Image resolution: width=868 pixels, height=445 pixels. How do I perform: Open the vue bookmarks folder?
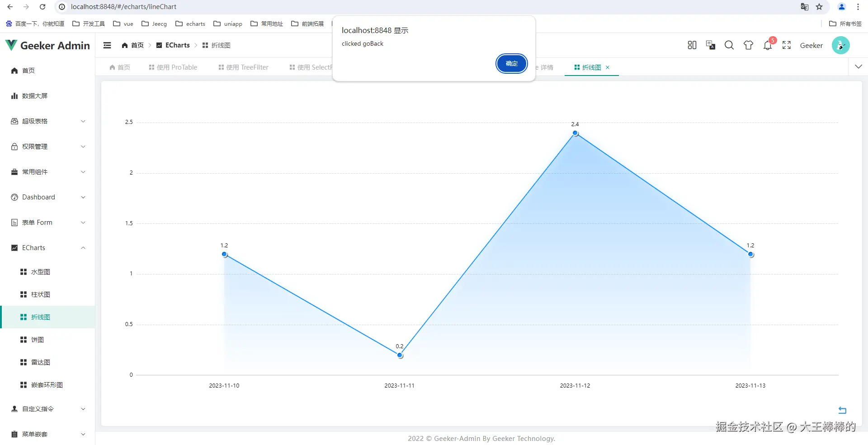point(123,24)
